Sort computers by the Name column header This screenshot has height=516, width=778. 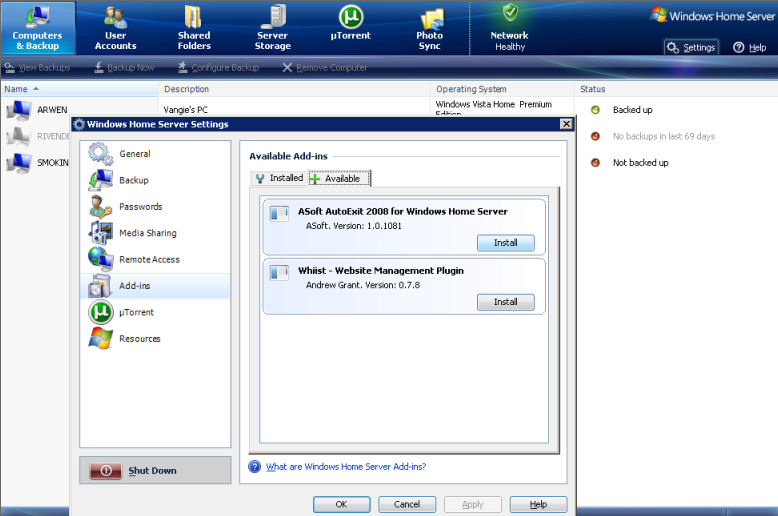pyautogui.click(x=79, y=89)
